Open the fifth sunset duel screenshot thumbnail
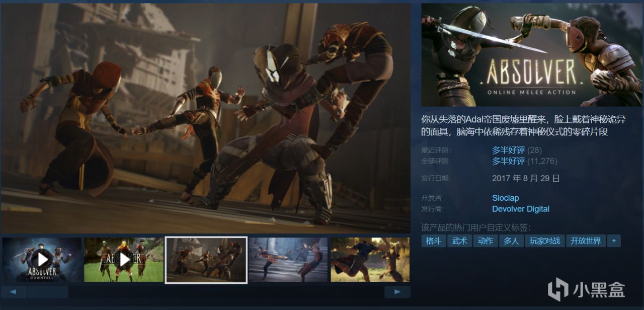Viewport: 644px width, 310px height. coord(370,260)
